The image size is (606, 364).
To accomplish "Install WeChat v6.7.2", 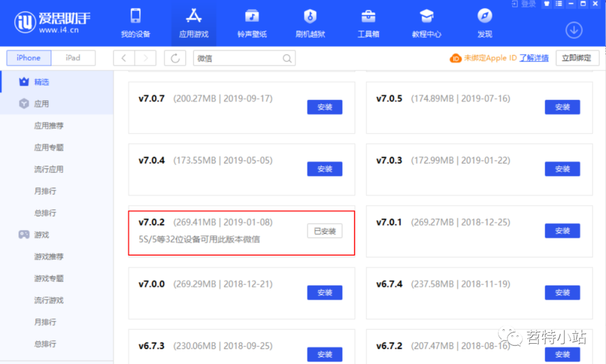I will click(562, 354).
